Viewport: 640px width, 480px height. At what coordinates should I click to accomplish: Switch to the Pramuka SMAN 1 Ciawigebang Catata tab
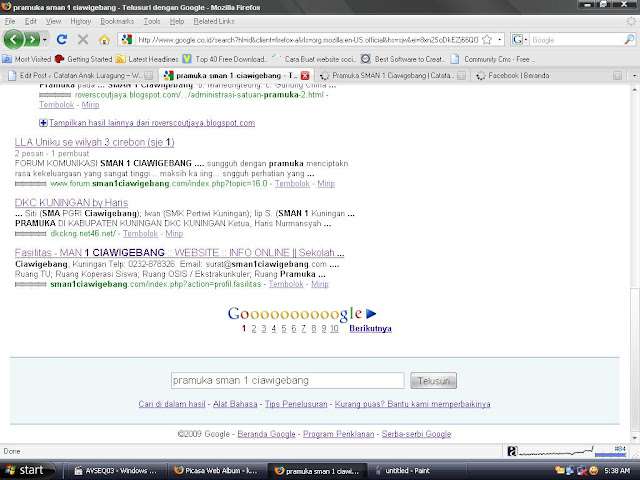pos(392,76)
